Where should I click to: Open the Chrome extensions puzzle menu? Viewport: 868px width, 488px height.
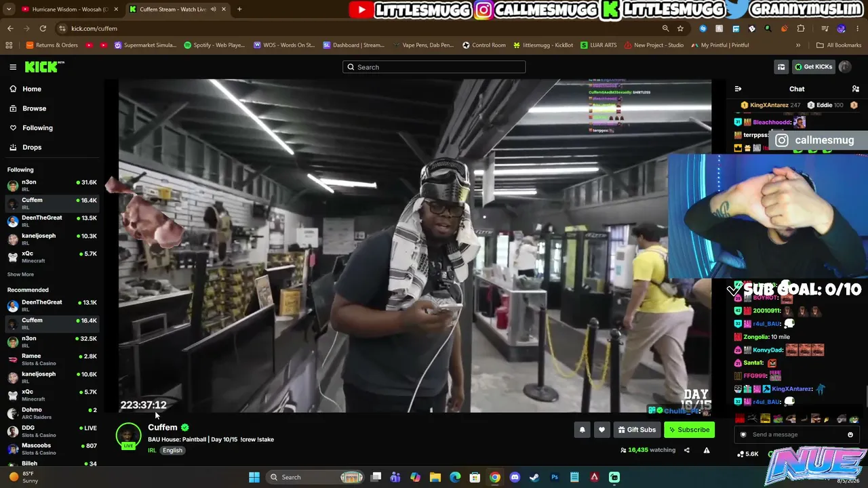point(801,28)
